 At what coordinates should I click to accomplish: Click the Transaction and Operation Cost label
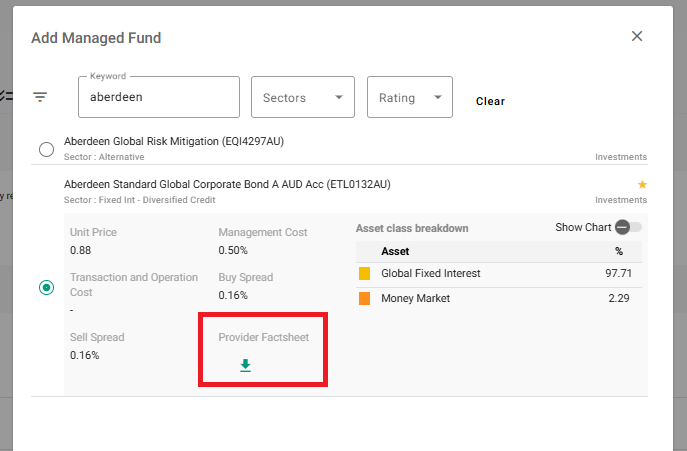click(x=134, y=285)
